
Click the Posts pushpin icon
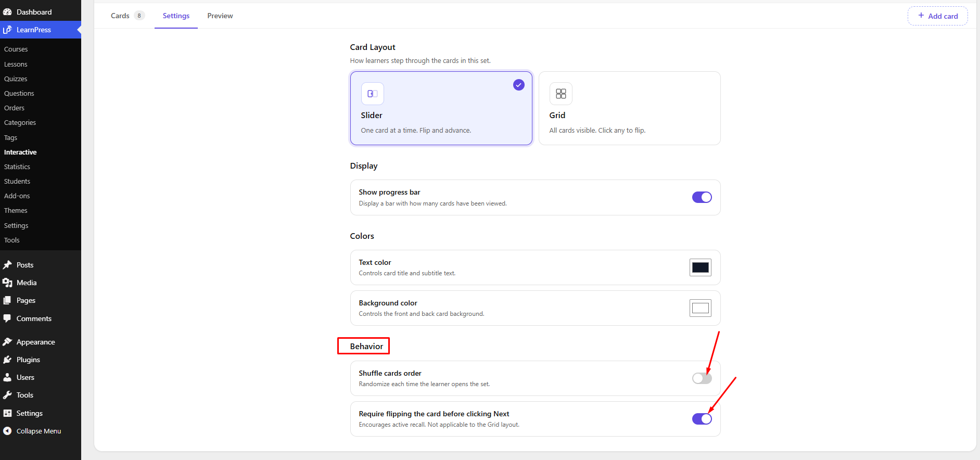7,265
